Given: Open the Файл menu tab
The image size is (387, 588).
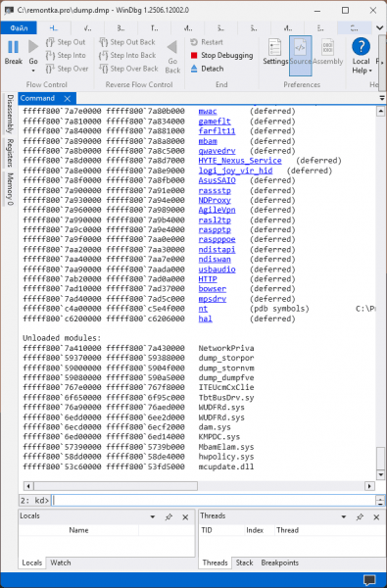Looking at the screenshot, I should [x=19, y=28].
